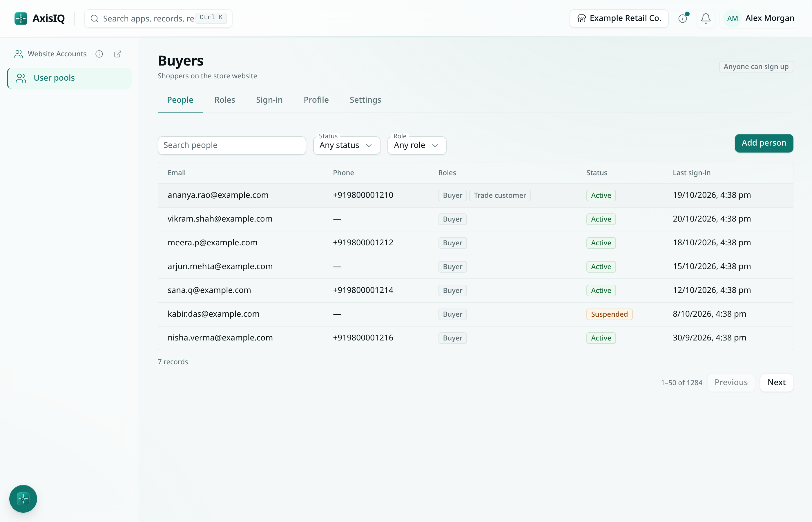
Task: Click phone number +919800001214
Action: coord(363,290)
